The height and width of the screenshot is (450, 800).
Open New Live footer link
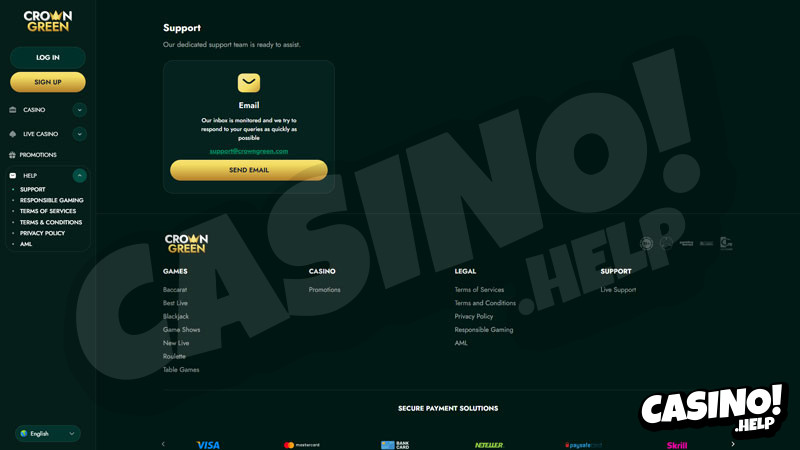pos(176,343)
